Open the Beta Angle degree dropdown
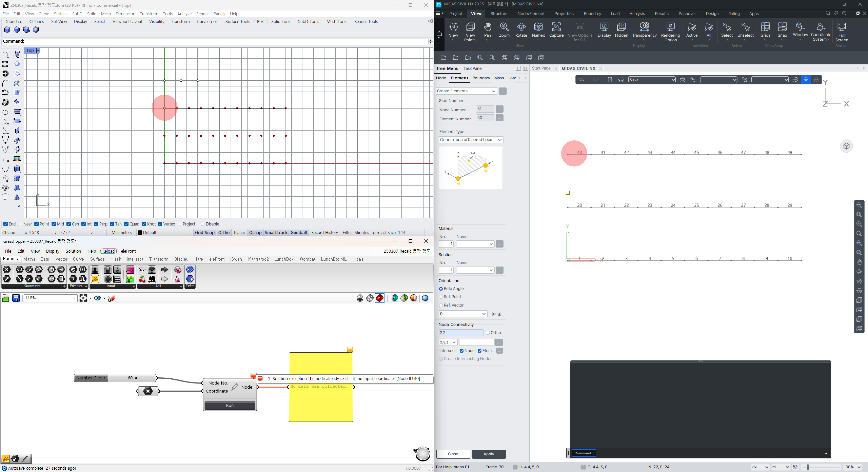868x472 pixels. point(463,314)
